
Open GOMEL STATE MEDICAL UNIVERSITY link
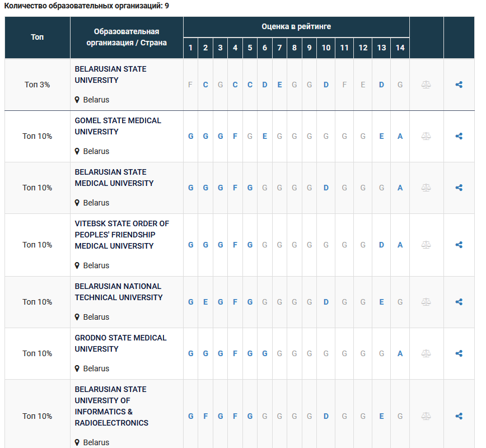click(x=118, y=126)
